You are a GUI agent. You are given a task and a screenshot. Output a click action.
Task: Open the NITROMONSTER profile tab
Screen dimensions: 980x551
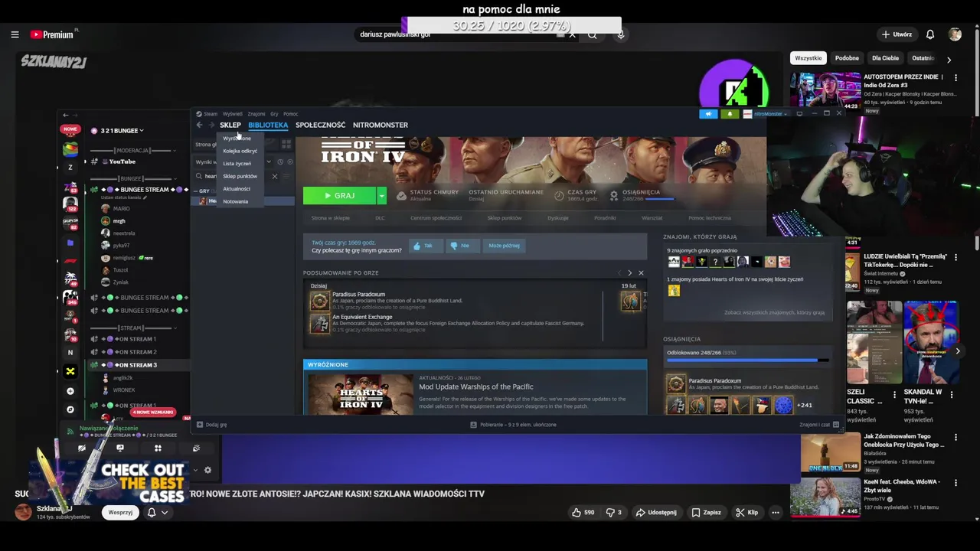coord(381,125)
